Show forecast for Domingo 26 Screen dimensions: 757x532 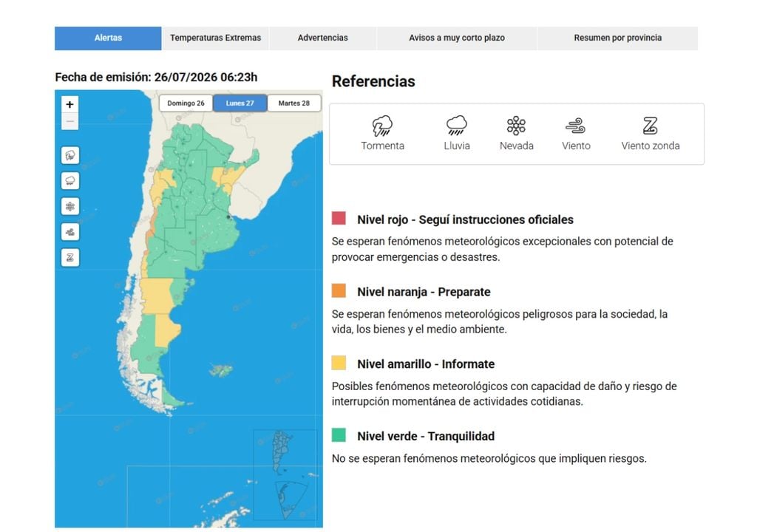(x=186, y=103)
